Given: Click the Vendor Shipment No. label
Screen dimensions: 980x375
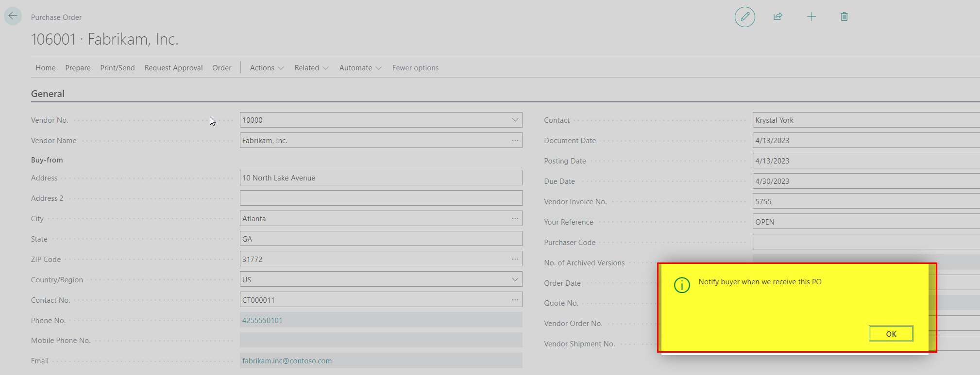Looking at the screenshot, I should pos(579,343).
